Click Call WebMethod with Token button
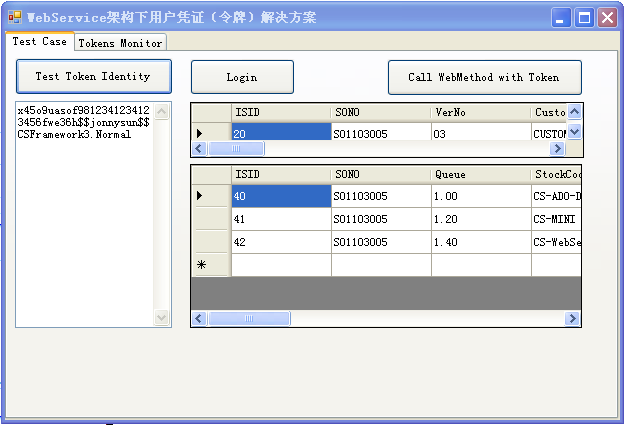 [x=485, y=77]
